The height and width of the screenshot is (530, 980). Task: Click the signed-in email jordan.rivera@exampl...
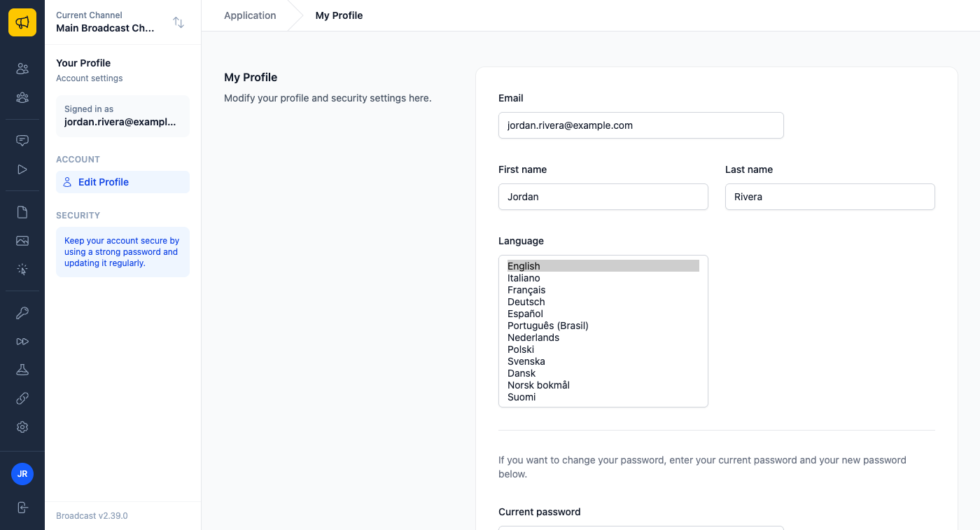pos(120,122)
